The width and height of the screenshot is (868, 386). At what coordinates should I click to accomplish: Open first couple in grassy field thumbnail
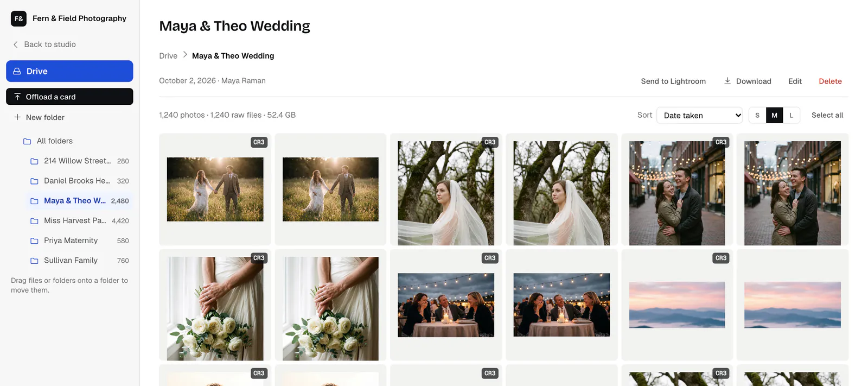(215, 189)
